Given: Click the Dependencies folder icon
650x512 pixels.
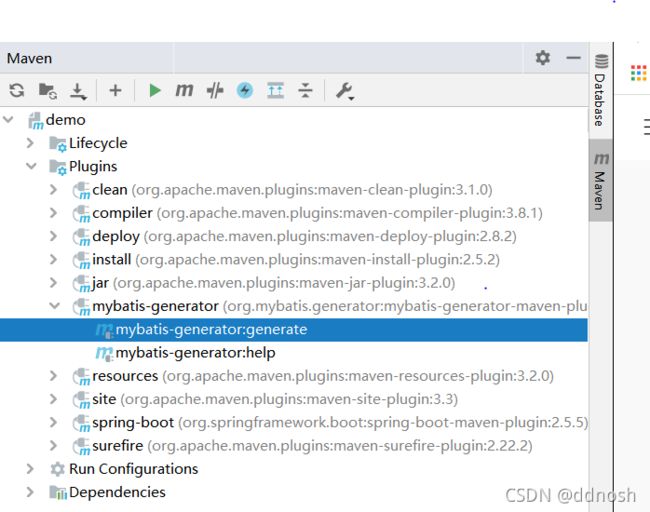Looking at the screenshot, I should pyautogui.click(x=58, y=492).
